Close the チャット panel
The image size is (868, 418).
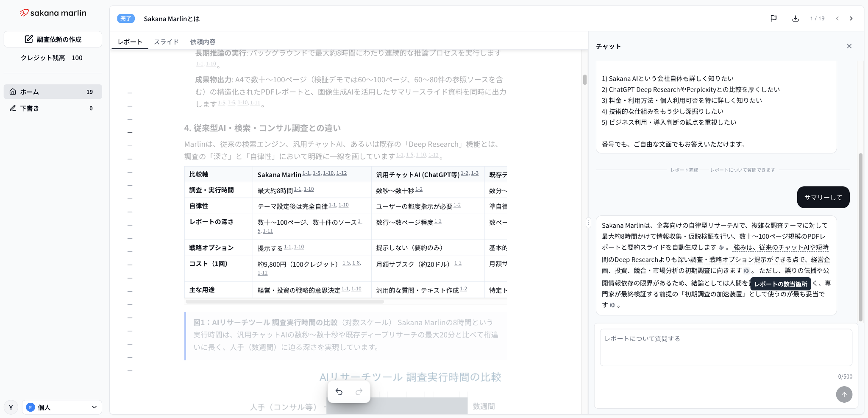849,46
